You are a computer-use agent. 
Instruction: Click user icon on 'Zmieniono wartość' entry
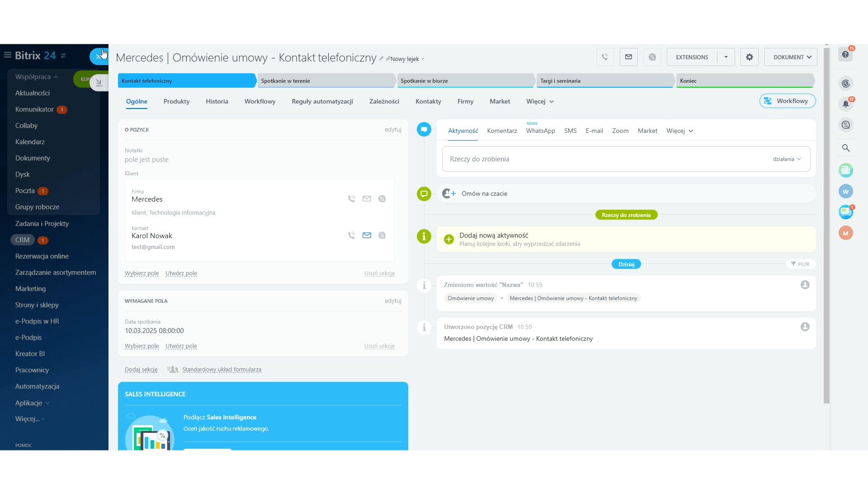805,285
